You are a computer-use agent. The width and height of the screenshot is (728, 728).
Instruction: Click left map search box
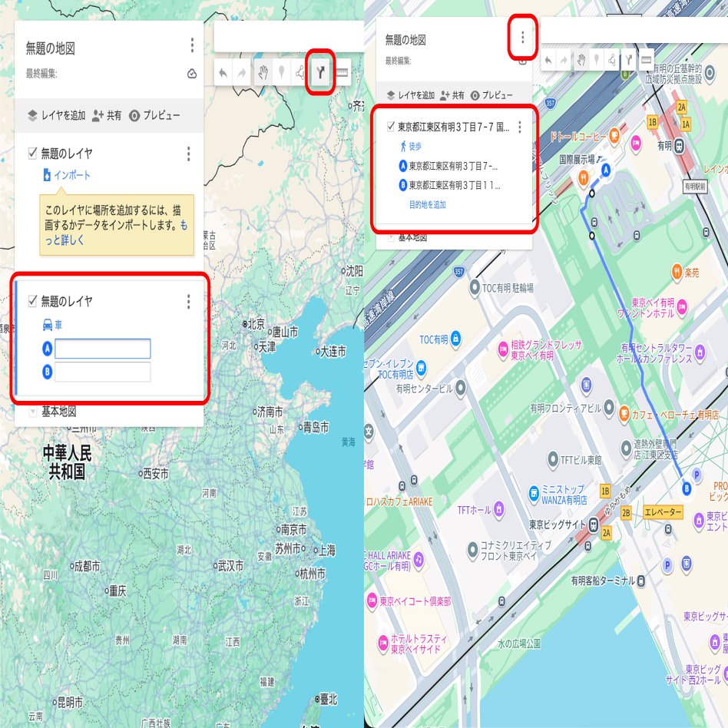click(289, 37)
